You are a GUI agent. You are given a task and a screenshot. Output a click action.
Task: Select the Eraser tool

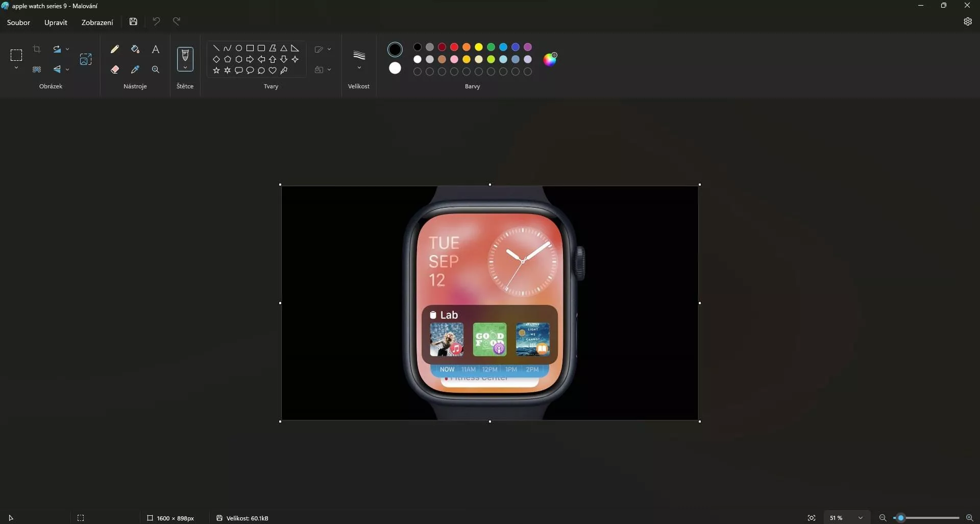point(115,69)
